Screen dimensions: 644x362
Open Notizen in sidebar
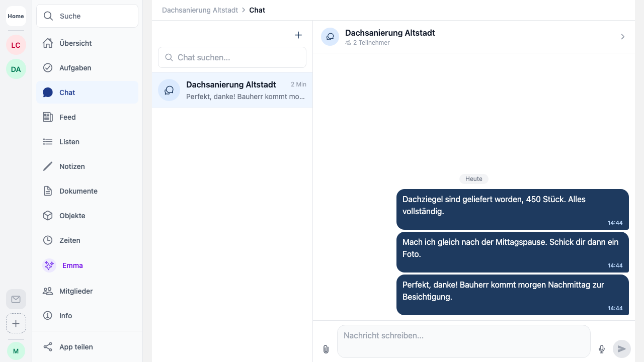tap(87, 166)
